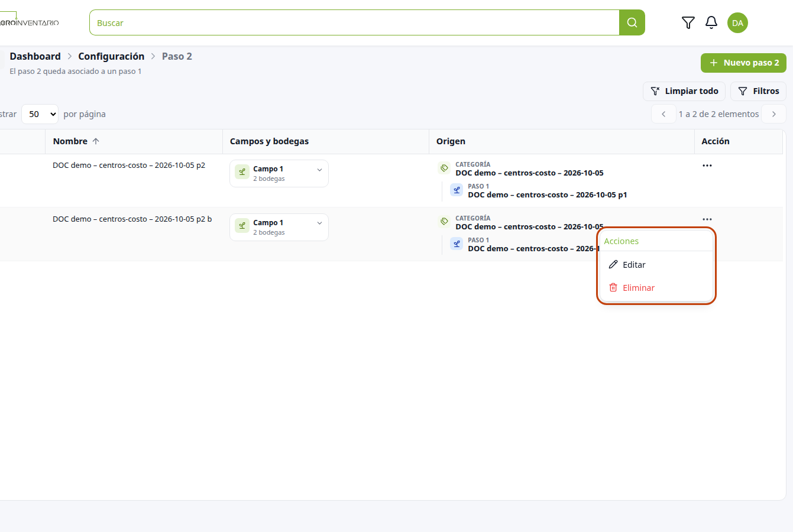Click the Paso 2 breadcrumb text
Screen dimensions: 793x532
tap(177, 56)
